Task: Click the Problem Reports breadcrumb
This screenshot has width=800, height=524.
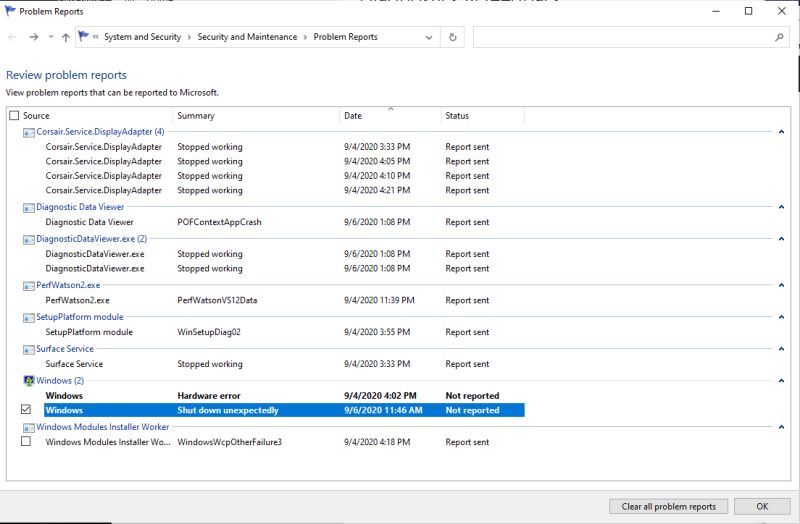Action: 345,37
